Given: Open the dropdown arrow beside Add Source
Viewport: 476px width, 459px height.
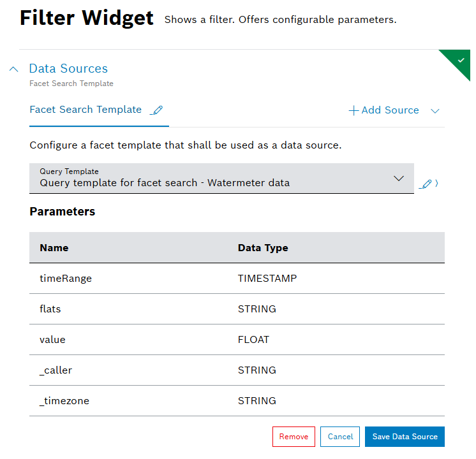Looking at the screenshot, I should click(x=435, y=111).
